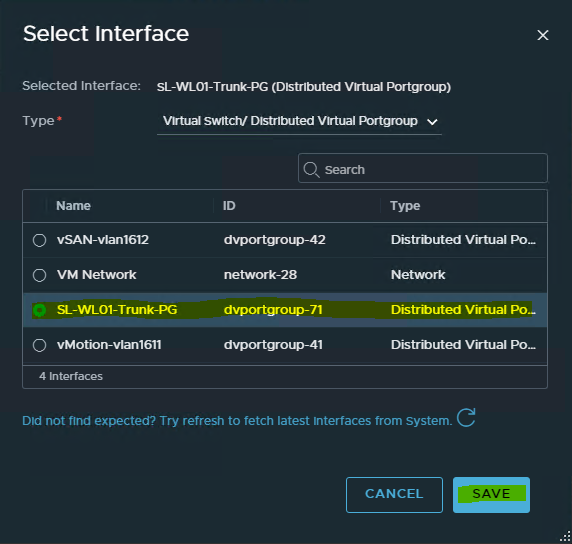Click the type cell in the vMotion-vlan1611 row
The image size is (572, 544).
pos(463,345)
